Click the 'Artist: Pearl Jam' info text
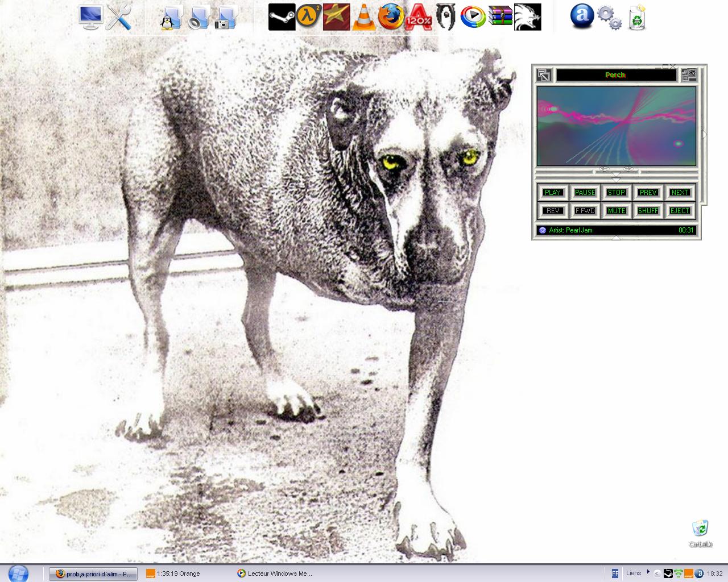Viewport: 728px width, 582px height. point(570,230)
